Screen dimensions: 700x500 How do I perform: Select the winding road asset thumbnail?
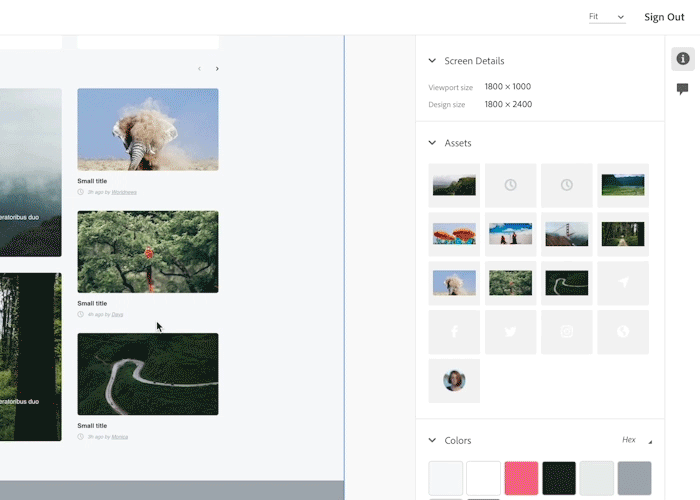coord(567,283)
